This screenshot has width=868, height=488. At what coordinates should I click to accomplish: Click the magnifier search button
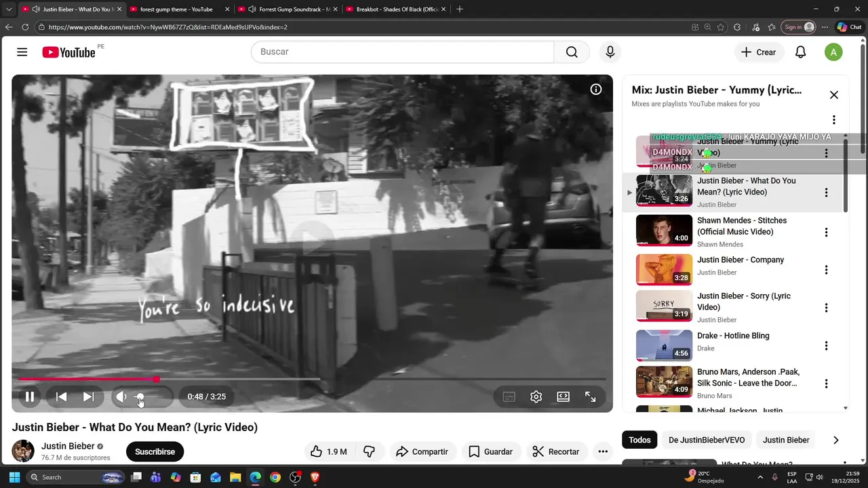pos(572,52)
